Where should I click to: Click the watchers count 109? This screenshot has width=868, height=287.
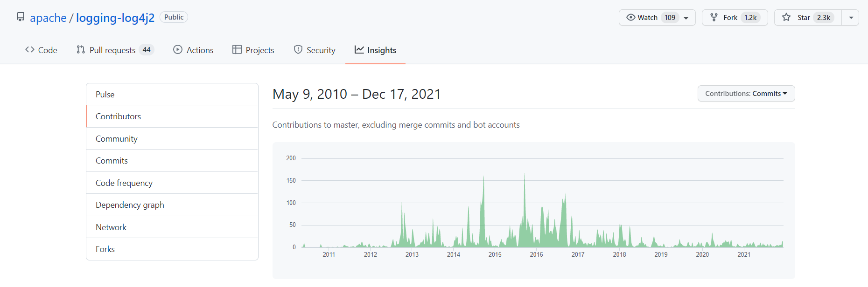click(670, 18)
